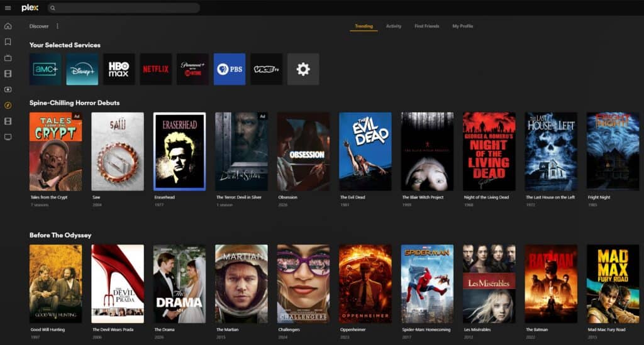Click the "Eraserhead" title text

point(165,197)
